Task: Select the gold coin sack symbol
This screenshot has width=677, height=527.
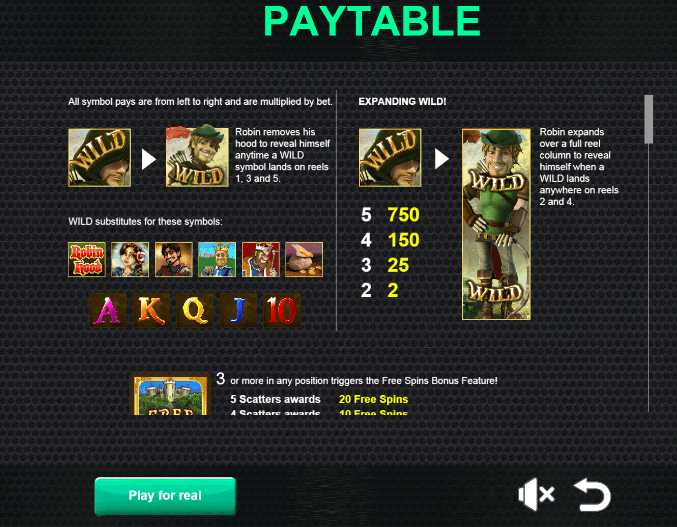Action: (x=304, y=259)
